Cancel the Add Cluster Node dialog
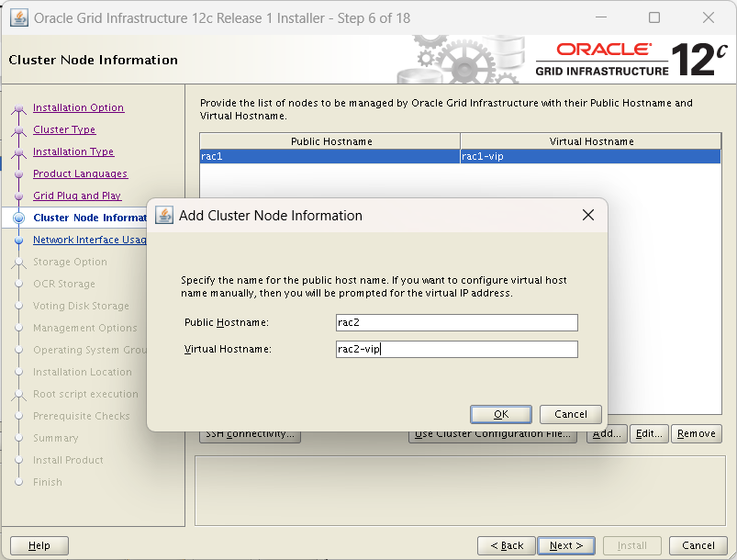This screenshot has height=560, width=737. tap(571, 414)
